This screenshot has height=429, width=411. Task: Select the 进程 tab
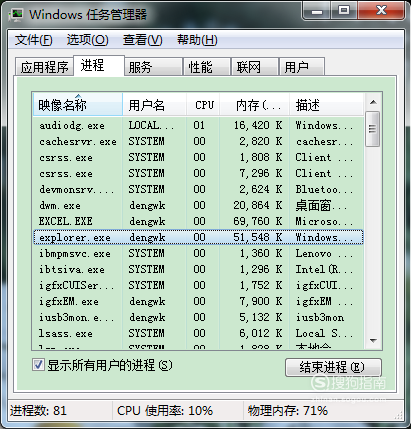(99, 65)
